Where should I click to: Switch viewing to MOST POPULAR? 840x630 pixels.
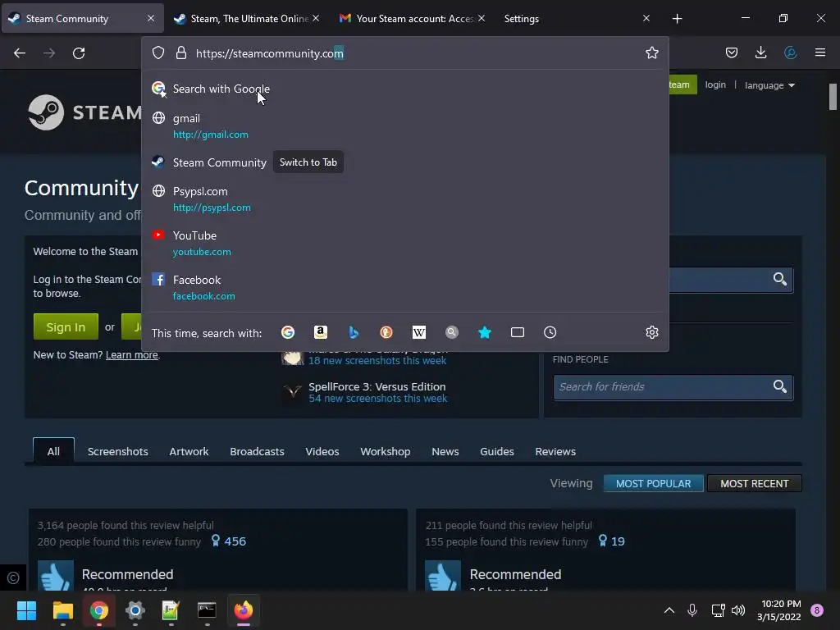[653, 483]
